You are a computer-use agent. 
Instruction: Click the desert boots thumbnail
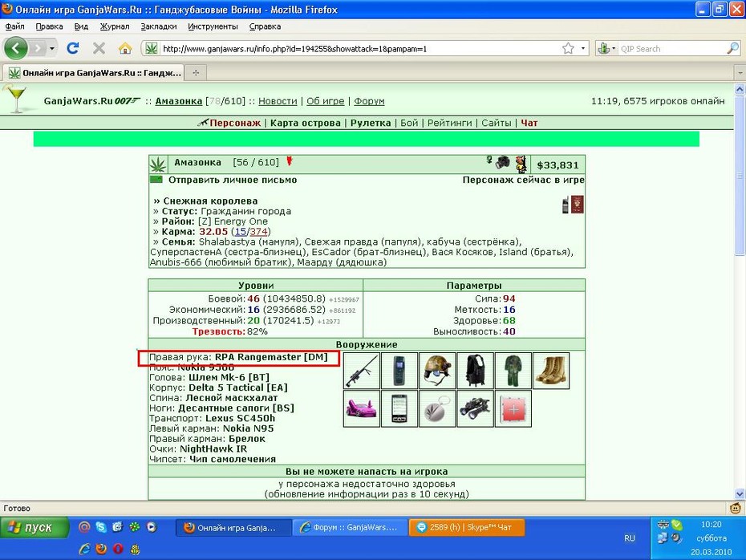coord(551,371)
